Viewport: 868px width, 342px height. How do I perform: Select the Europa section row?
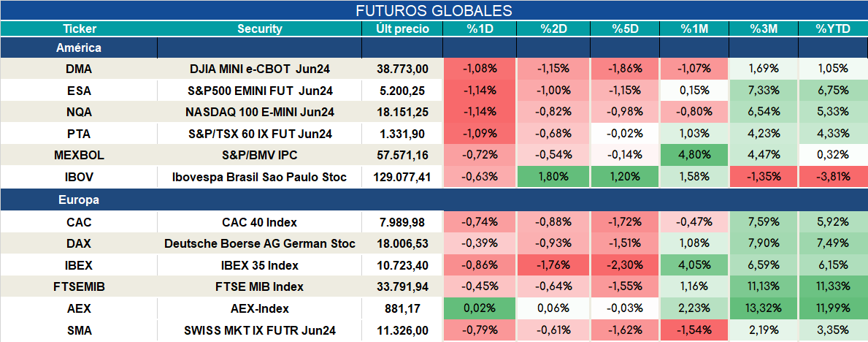tap(434, 200)
